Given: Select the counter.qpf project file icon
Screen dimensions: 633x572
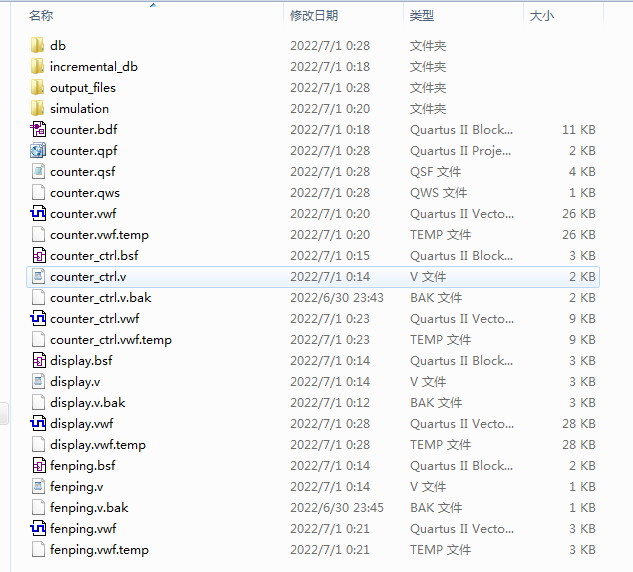Looking at the screenshot, I should coord(38,150).
